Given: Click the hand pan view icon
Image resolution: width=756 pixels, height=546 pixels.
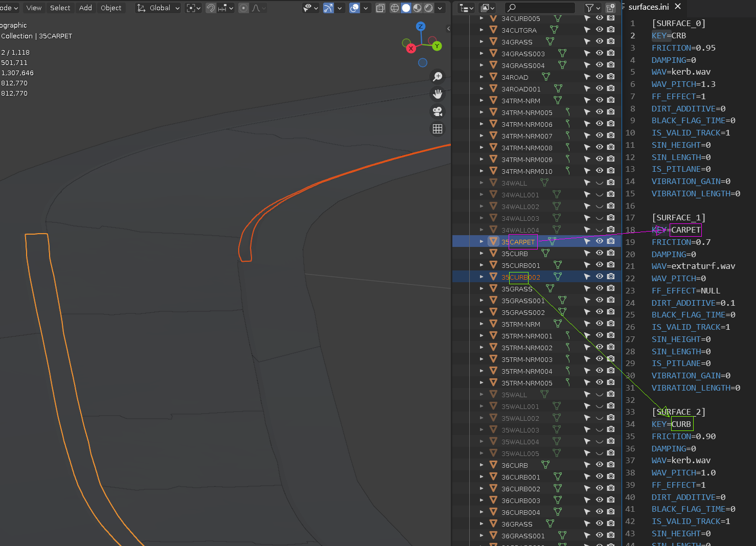Looking at the screenshot, I should click(438, 94).
